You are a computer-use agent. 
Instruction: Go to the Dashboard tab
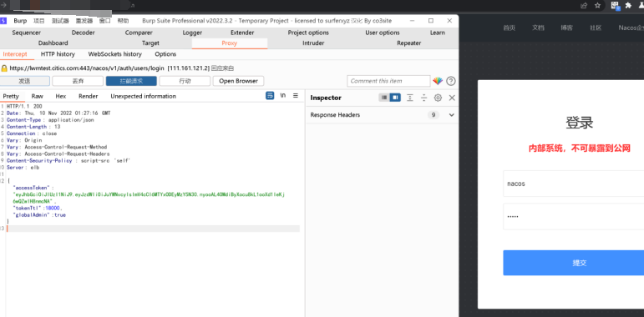point(53,43)
